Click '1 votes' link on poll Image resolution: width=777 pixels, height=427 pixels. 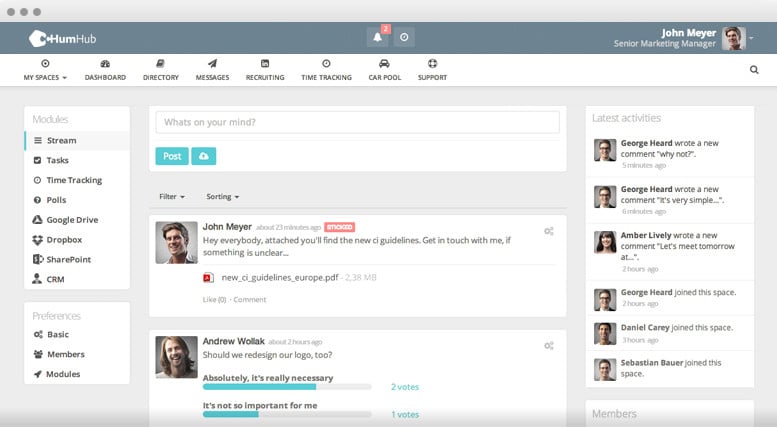405,415
